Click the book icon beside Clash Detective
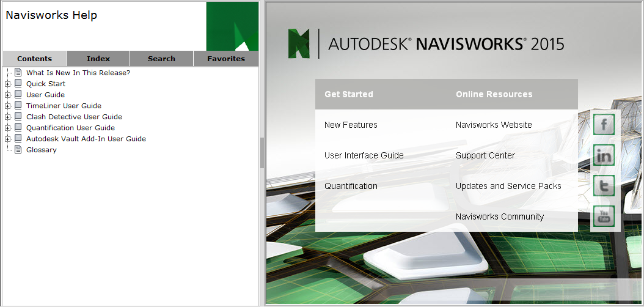 point(18,117)
